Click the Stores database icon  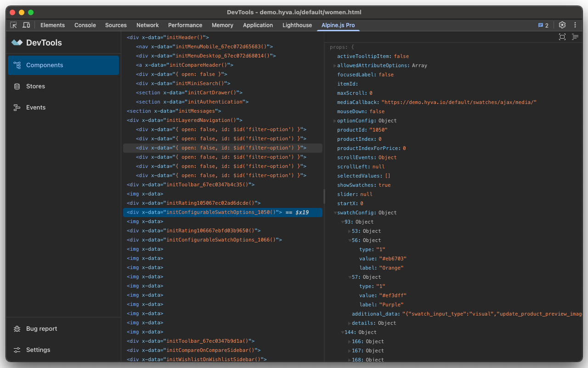tap(17, 86)
